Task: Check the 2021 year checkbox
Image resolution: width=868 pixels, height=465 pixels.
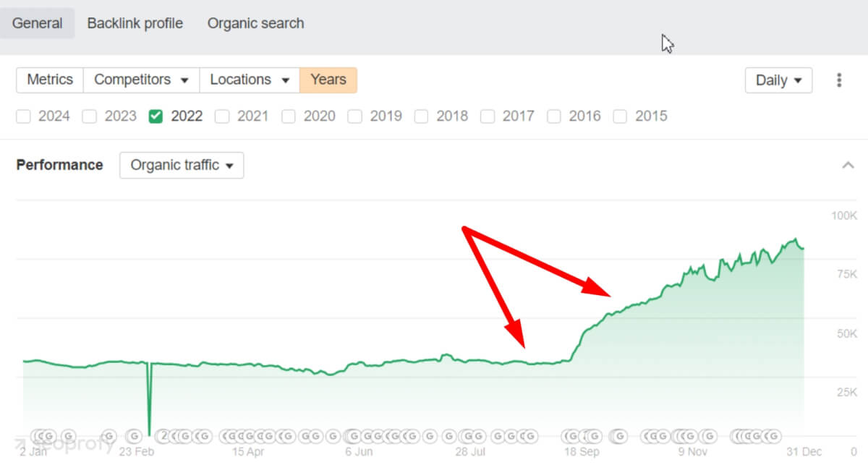Action: click(222, 116)
